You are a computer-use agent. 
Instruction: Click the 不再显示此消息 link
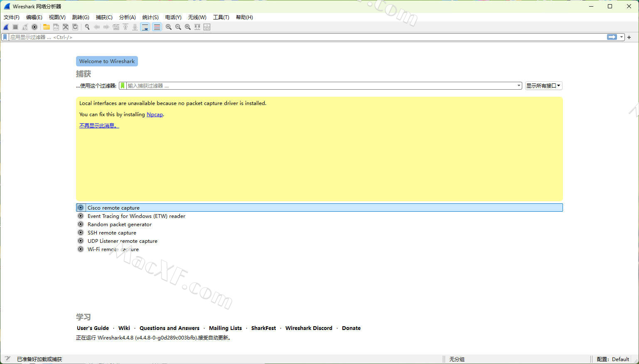[x=99, y=126]
